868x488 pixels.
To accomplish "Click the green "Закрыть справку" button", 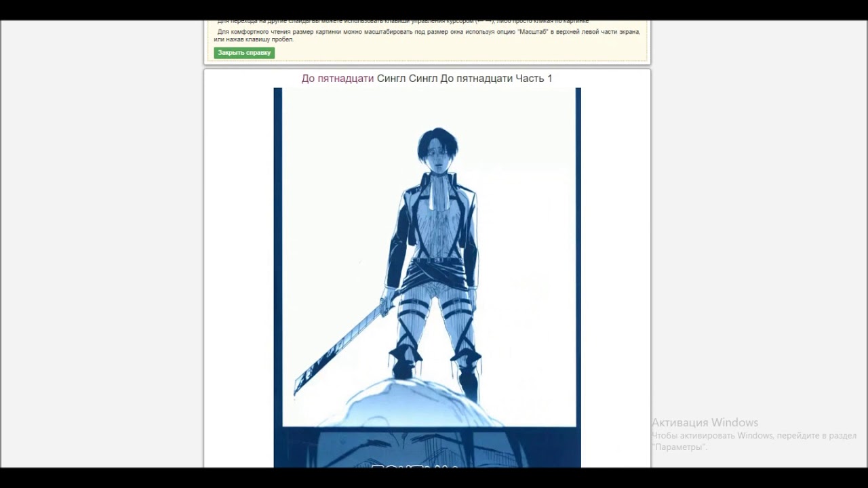I will tap(244, 53).
